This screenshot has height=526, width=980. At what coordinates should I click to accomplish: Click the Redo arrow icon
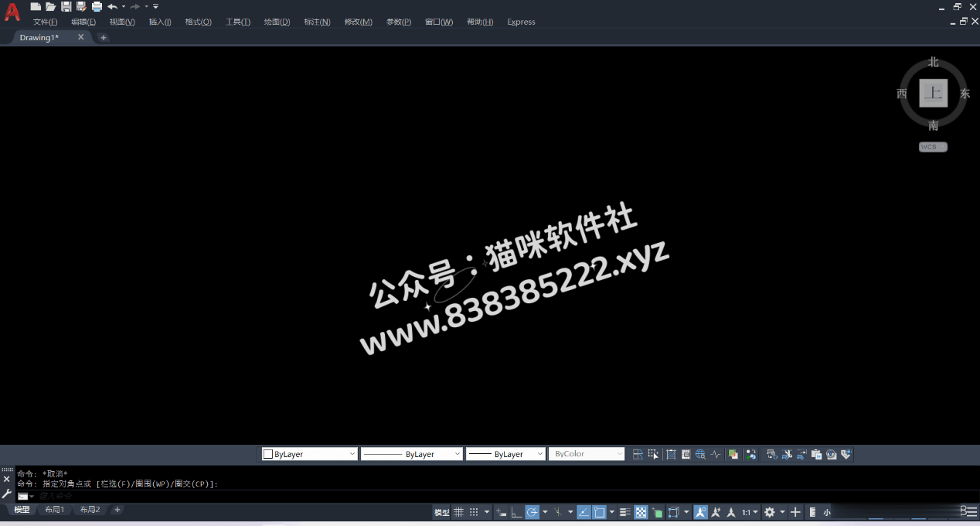[135, 6]
